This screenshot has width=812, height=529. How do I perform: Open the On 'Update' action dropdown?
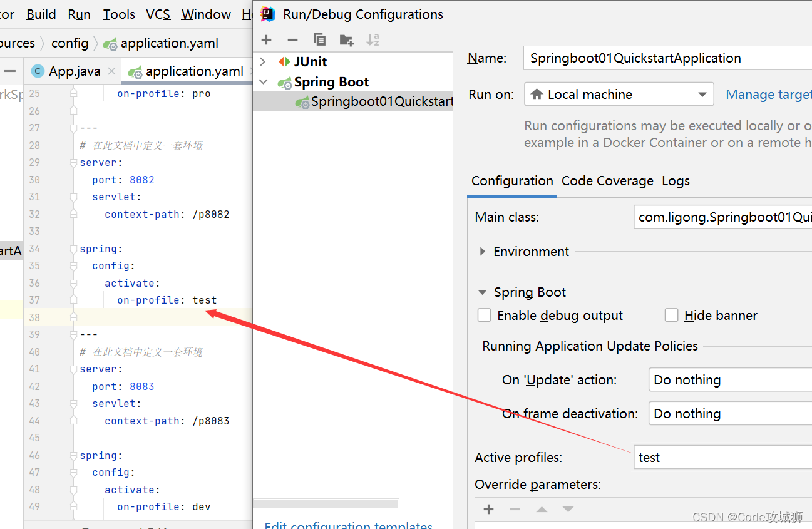(730, 380)
